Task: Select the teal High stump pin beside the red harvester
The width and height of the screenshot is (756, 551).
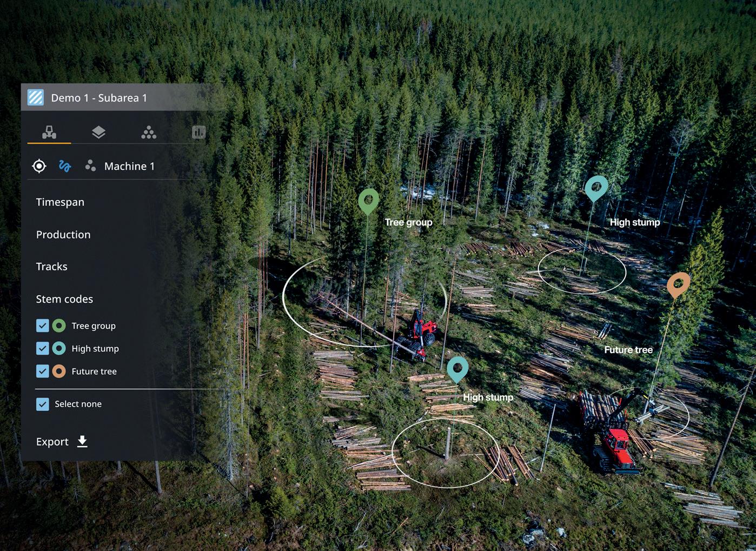Action: point(457,369)
